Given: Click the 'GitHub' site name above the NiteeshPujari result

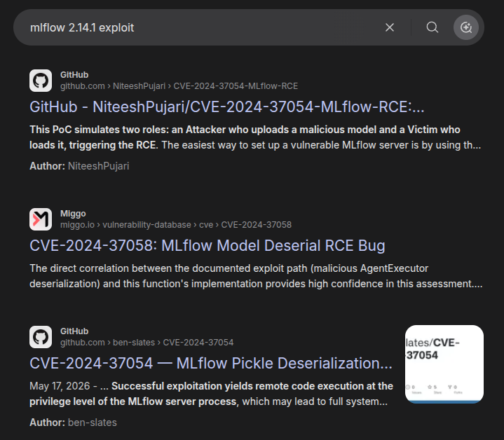Looking at the screenshot, I should [74, 75].
